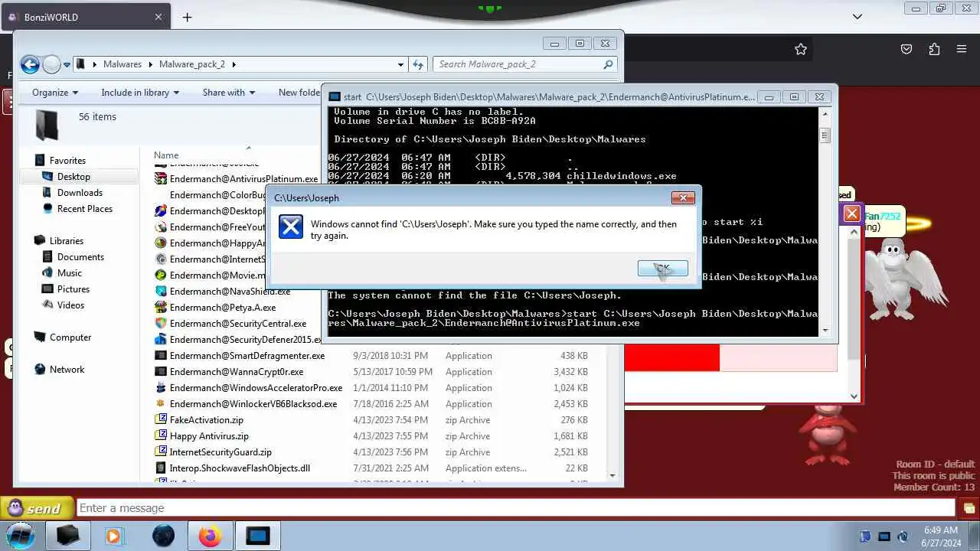Select Favorites in navigation pane

tap(67, 161)
